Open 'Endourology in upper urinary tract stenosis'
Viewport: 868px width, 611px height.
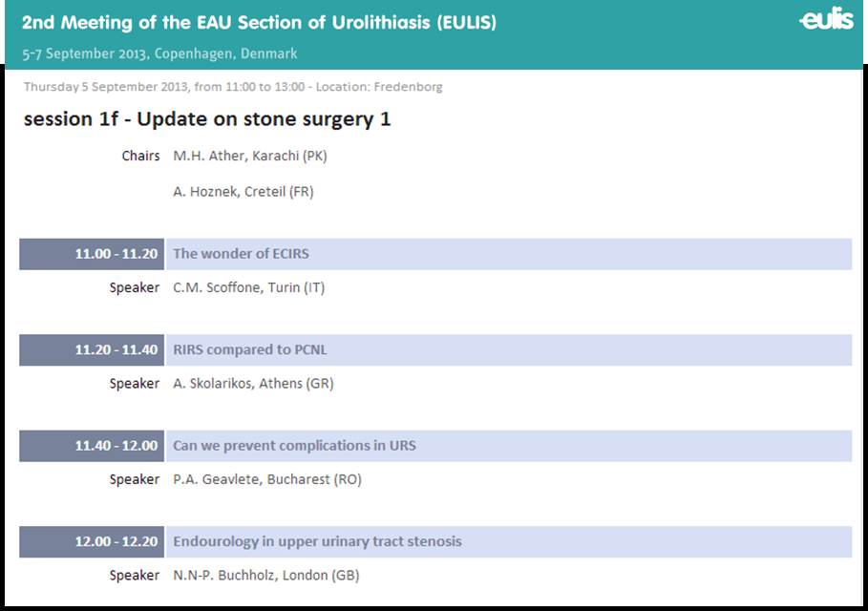pos(508,541)
